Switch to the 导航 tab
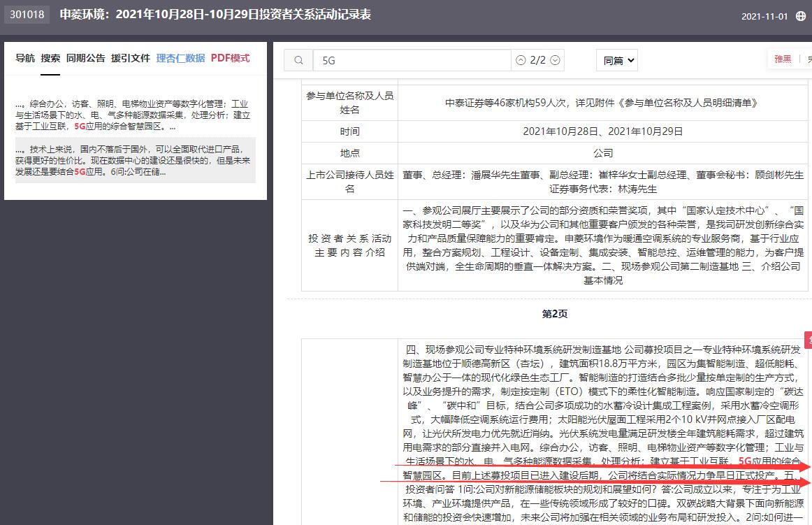812x525 pixels. coord(25,58)
